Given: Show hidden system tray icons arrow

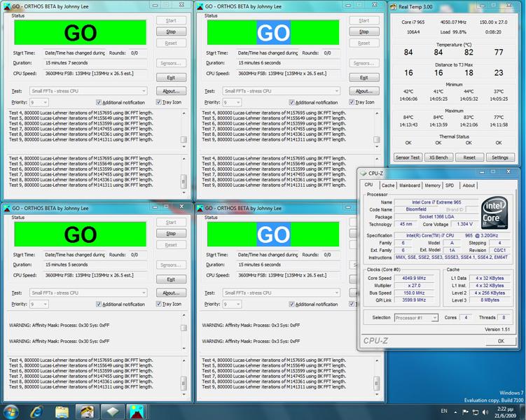Looking at the screenshot, I should coord(455,412).
